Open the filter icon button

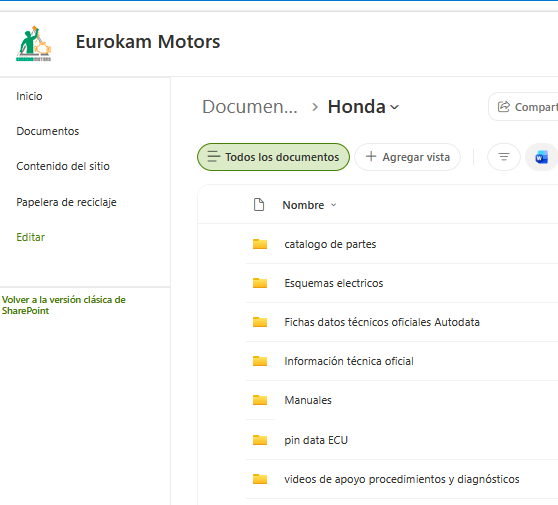(x=504, y=157)
